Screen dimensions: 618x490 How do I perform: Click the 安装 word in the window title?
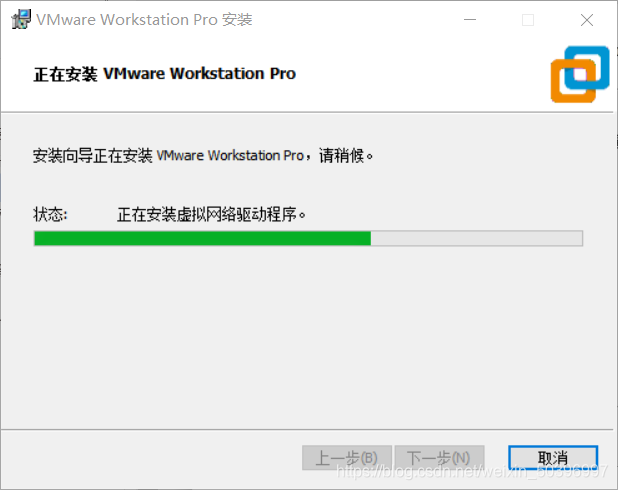pos(237,20)
